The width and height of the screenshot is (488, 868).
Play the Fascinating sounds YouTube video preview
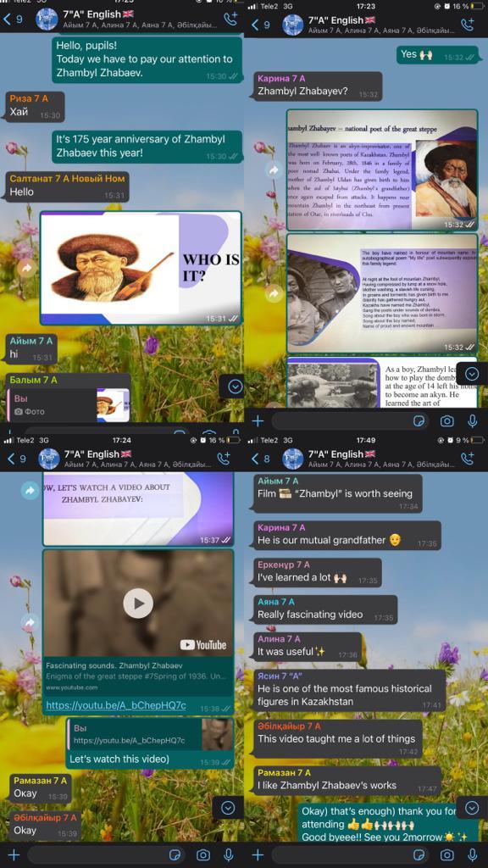tap(138, 604)
